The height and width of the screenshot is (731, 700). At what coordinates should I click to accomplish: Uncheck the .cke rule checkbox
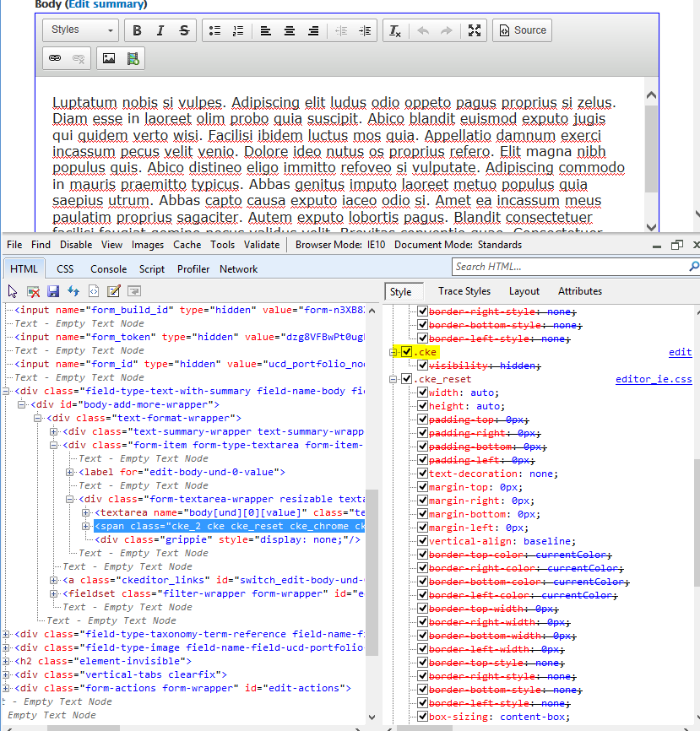pyautogui.click(x=407, y=351)
